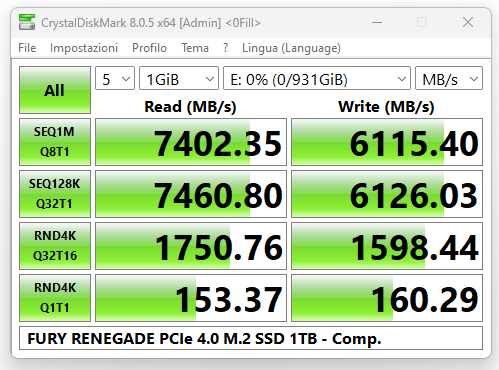Open the File menu
This screenshot has width=499, height=370.
pyautogui.click(x=27, y=48)
